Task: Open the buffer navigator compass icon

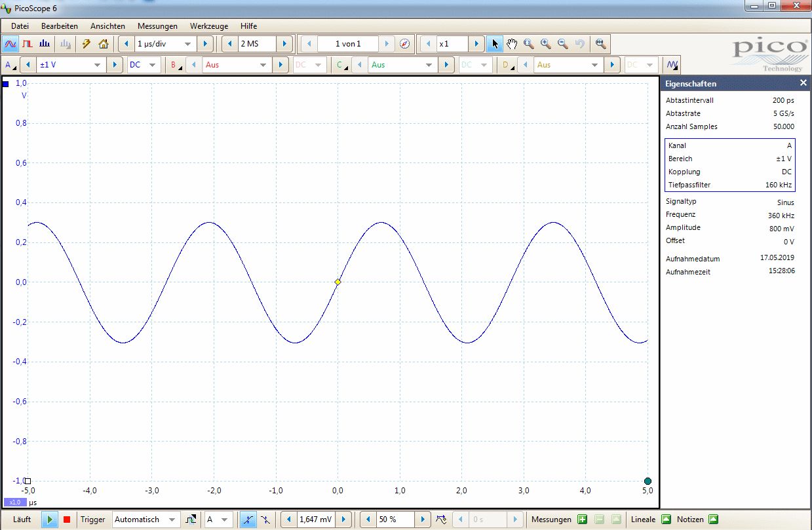Action: pyautogui.click(x=405, y=44)
